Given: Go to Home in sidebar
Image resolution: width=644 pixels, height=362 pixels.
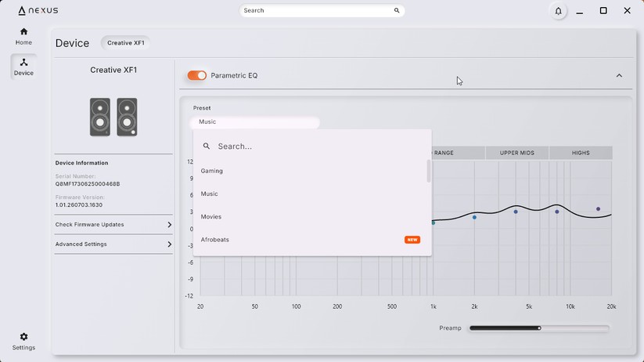Looking at the screenshot, I should point(23,36).
